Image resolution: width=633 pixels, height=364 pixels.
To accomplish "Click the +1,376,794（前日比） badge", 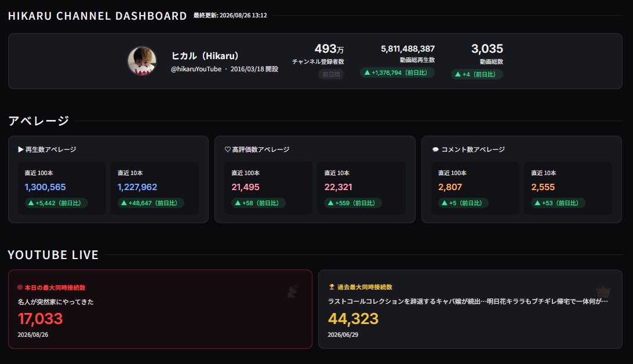I will pyautogui.click(x=397, y=72).
